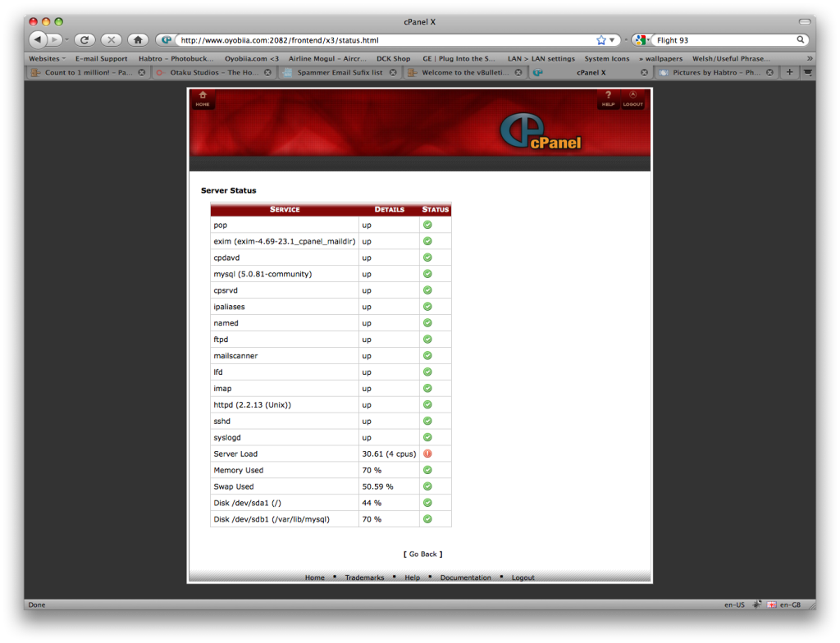Click the green status icon for httpd
The width and height of the screenshot is (840, 643).
click(x=427, y=404)
